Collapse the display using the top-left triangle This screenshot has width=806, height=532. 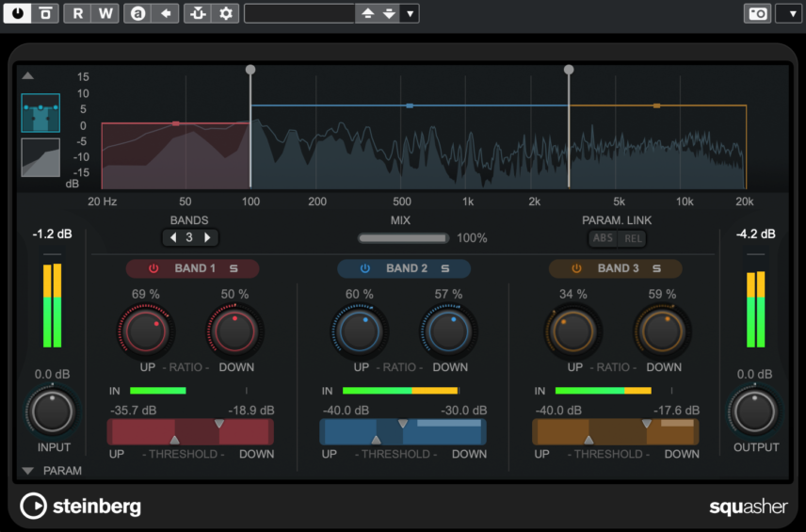point(27,76)
